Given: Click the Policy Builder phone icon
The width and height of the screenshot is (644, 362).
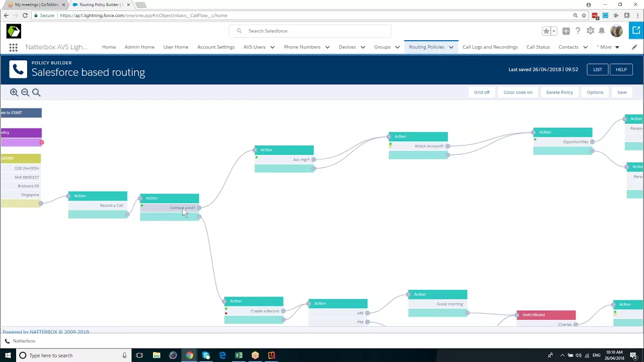Looking at the screenshot, I should point(18,70).
